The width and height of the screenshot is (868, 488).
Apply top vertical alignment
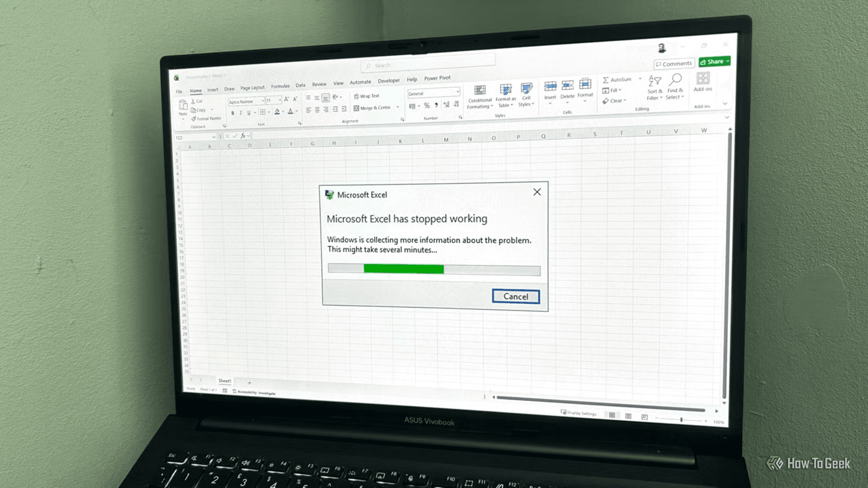click(x=308, y=98)
